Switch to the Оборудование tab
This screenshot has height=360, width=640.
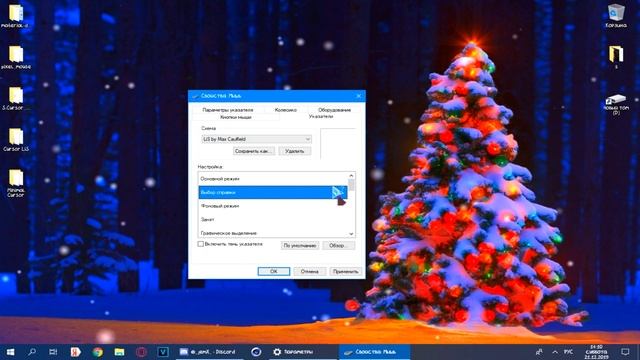pyautogui.click(x=334, y=110)
